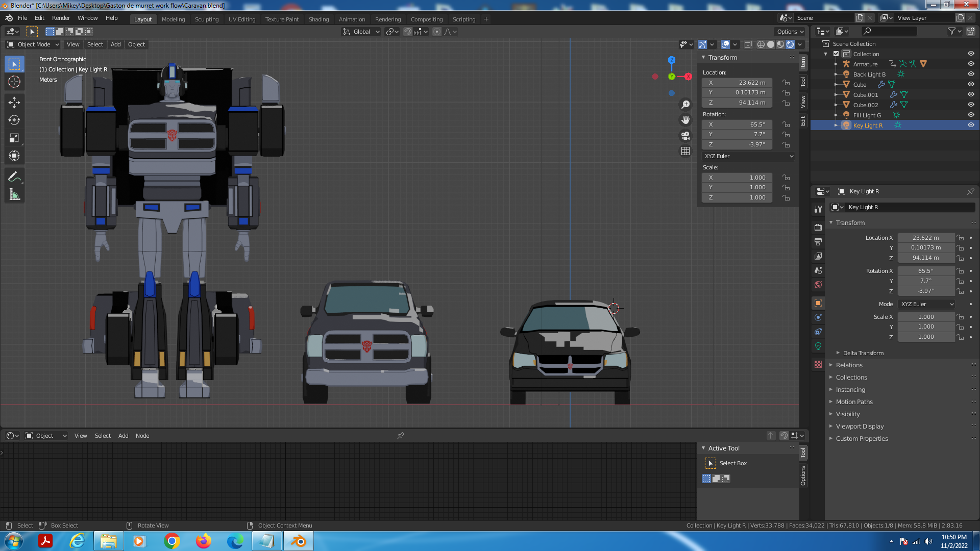The width and height of the screenshot is (980, 551).
Task: Click the viewport header Add menu button
Action: (116, 44)
